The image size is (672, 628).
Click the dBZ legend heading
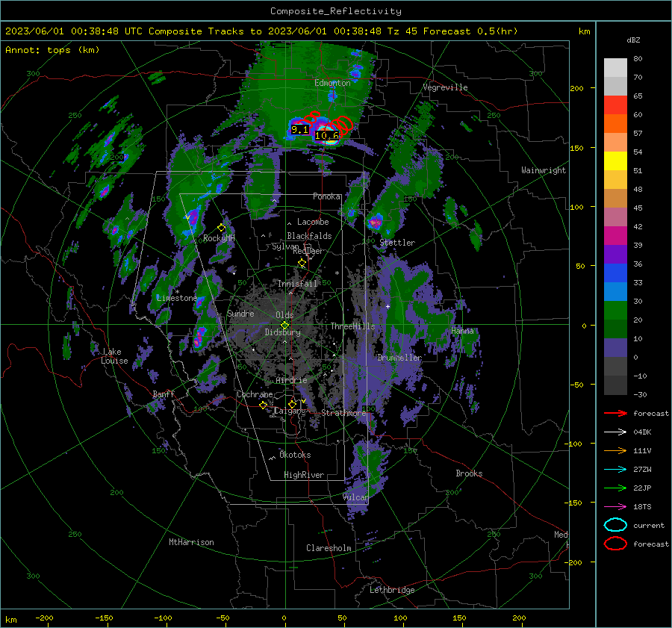[633, 40]
